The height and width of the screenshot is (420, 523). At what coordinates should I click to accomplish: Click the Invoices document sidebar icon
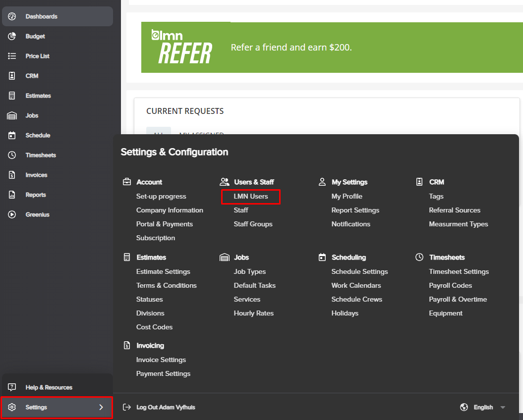(x=12, y=175)
